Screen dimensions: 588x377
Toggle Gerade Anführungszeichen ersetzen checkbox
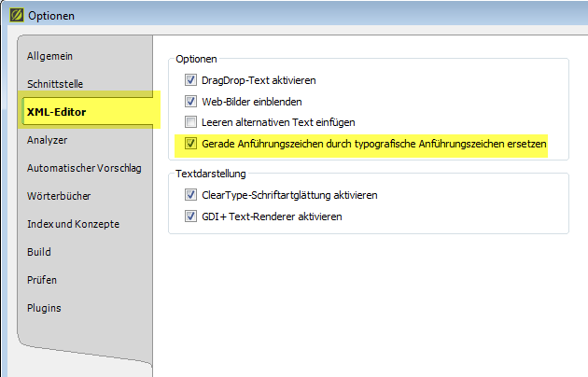pyautogui.click(x=191, y=144)
